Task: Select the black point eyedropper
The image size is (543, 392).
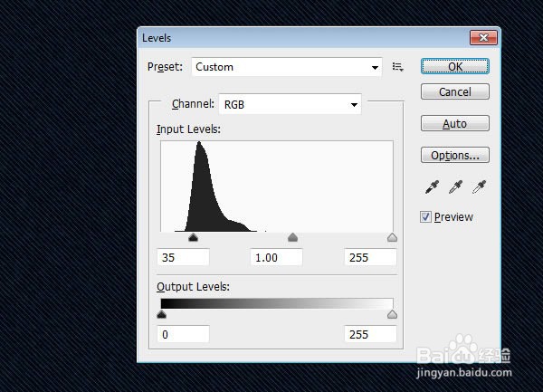Action: 432,187
